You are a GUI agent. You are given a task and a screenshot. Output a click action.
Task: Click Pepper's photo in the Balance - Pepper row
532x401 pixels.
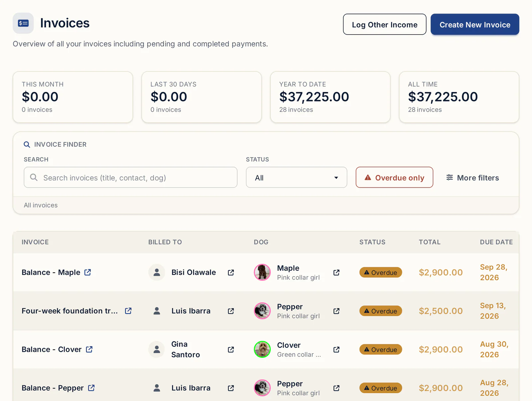262,388
